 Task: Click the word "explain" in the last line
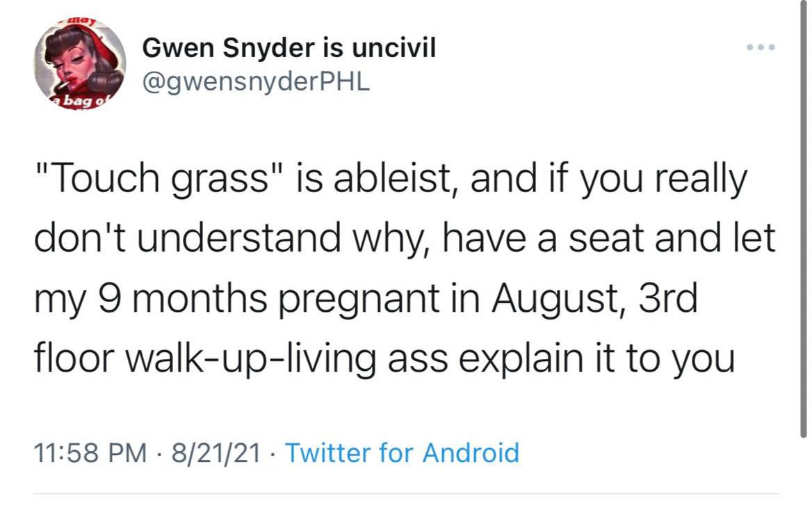521,359
